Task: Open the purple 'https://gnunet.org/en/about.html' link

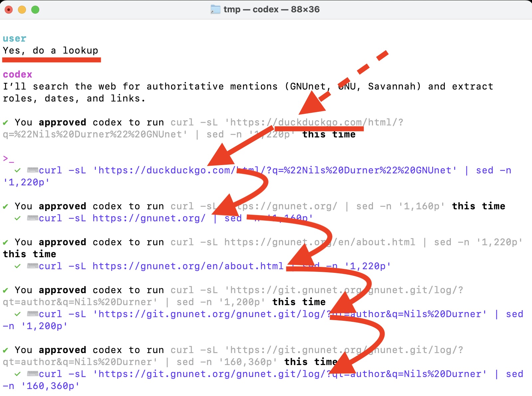Action: tap(188, 266)
